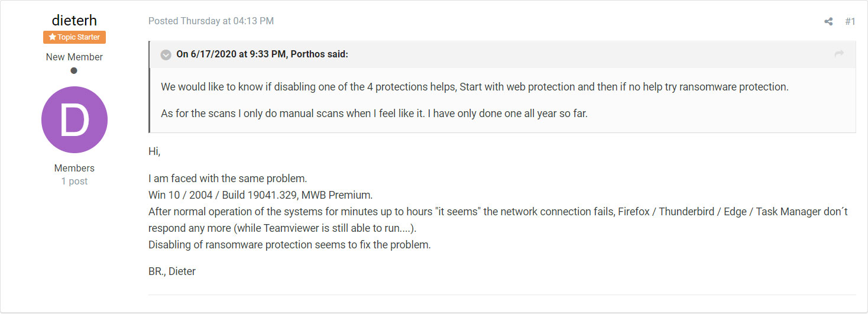Click the Win 10 / 2004 build line
868x314 pixels.
pos(260,195)
